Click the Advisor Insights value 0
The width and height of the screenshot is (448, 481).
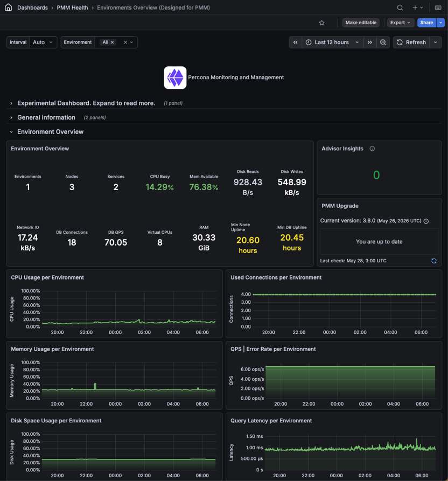click(376, 175)
